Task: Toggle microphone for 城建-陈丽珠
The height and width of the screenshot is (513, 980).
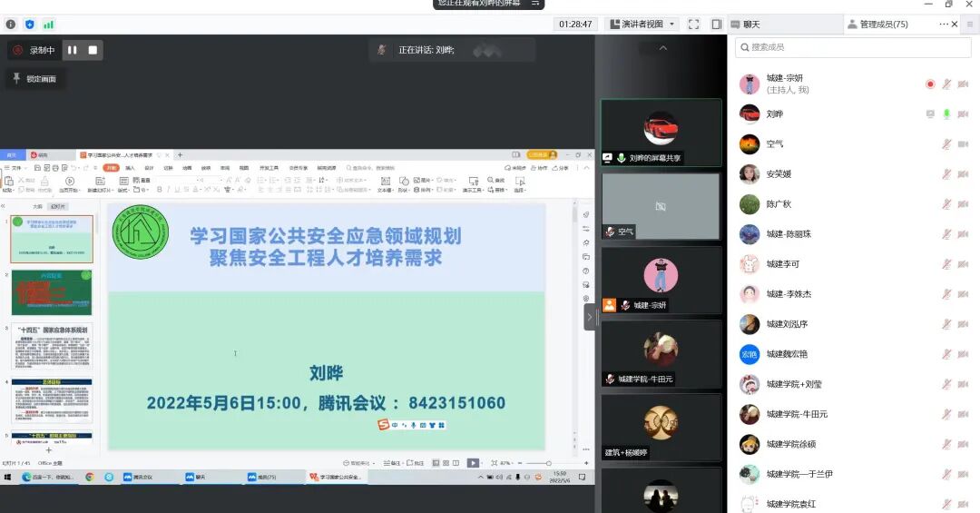Action: 946,234
